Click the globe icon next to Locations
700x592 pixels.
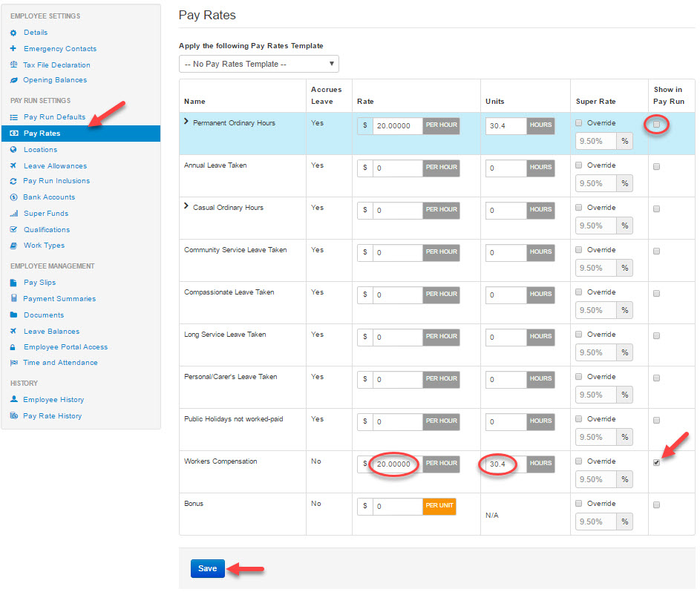pyautogui.click(x=13, y=150)
